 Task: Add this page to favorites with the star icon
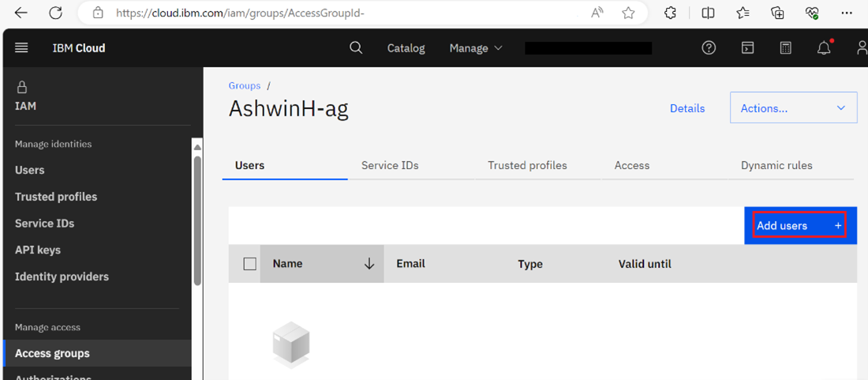628,13
